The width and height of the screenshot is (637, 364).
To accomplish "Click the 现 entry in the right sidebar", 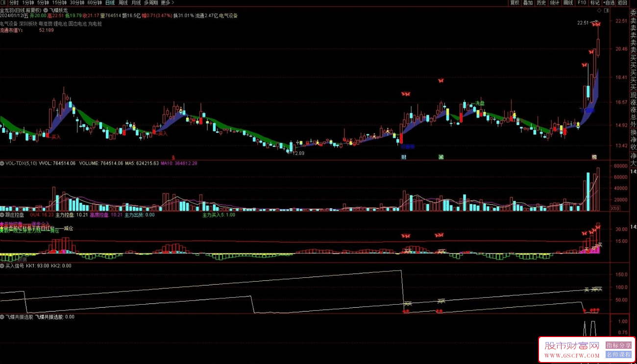I will click(x=633, y=95).
